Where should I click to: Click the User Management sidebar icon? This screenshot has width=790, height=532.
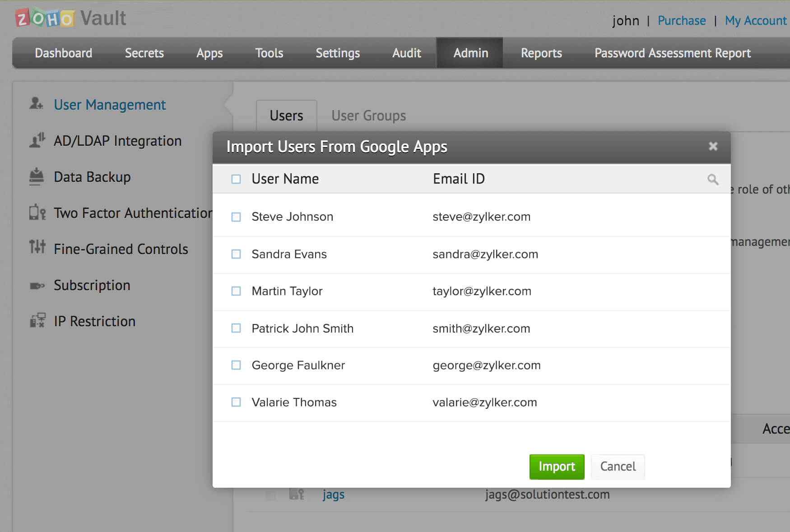pyautogui.click(x=36, y=104)
